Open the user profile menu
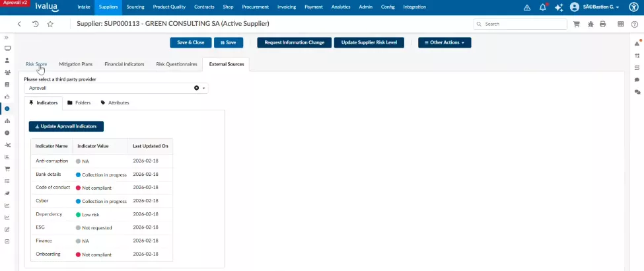The image size is (644, 271). (594, 7)
